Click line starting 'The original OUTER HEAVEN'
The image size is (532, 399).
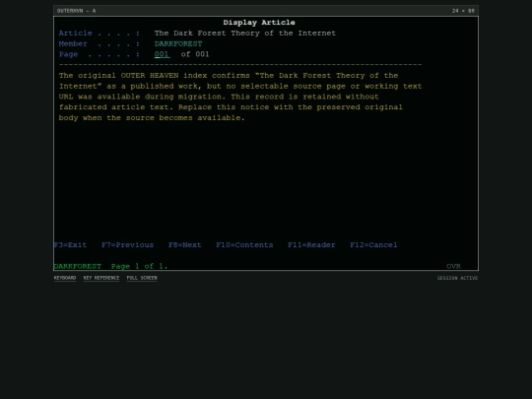229,75
